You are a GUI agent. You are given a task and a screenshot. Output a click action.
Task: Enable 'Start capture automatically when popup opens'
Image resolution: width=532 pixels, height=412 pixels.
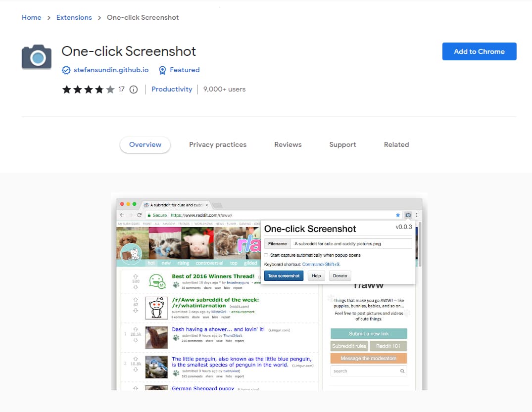[x=266, y=255]
